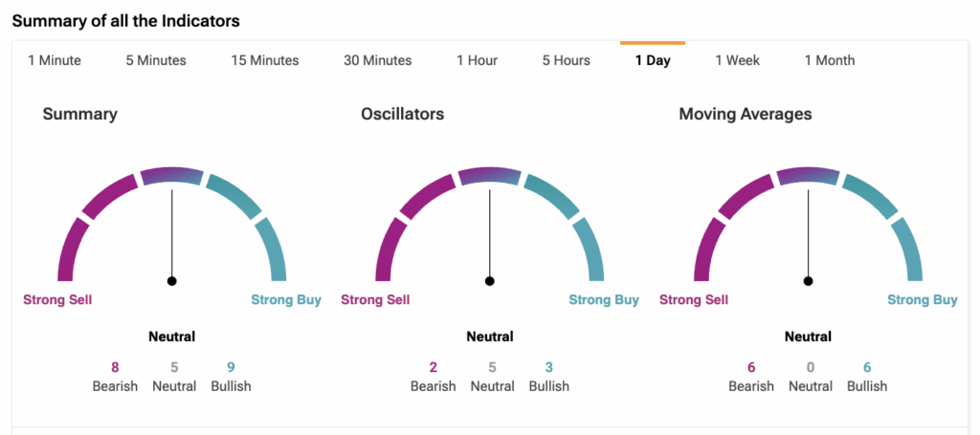The width and height of the screenshot is (980, 435).
Task: Select the 5 Hours timeframe tab
Action: click(567, 60)
